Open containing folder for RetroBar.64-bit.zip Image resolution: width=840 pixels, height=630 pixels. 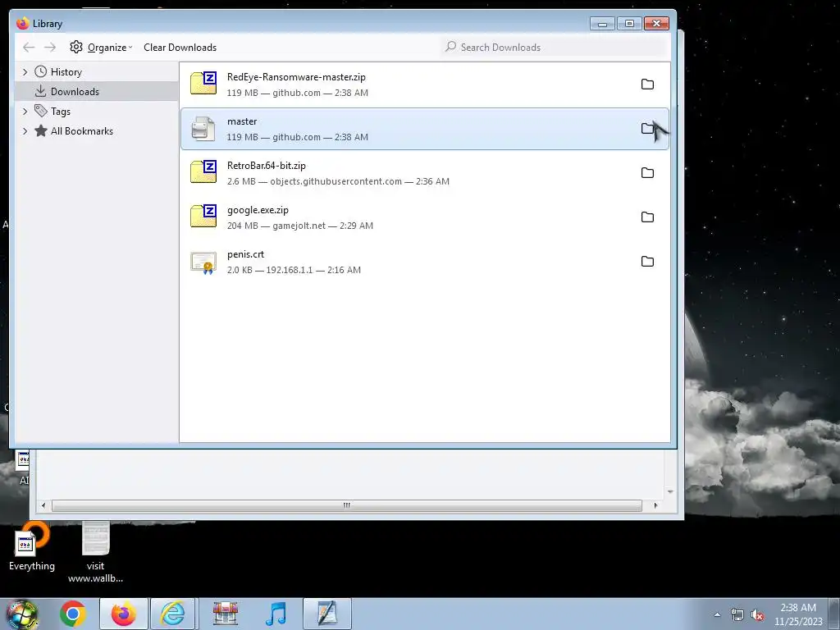tap(647, 172)
